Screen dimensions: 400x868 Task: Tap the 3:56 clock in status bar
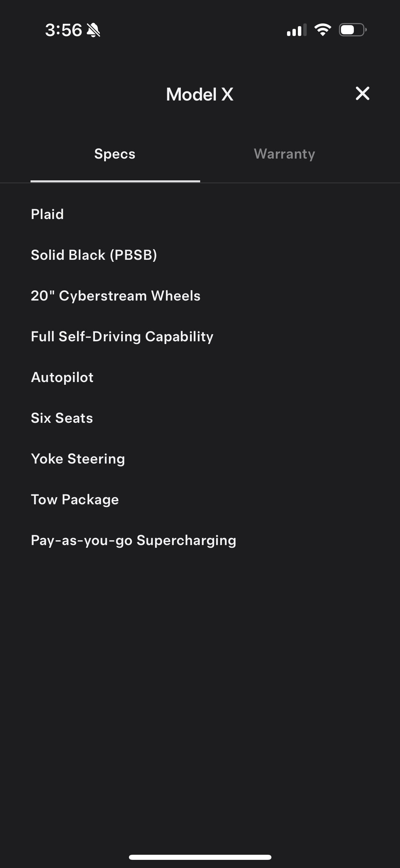63,30
